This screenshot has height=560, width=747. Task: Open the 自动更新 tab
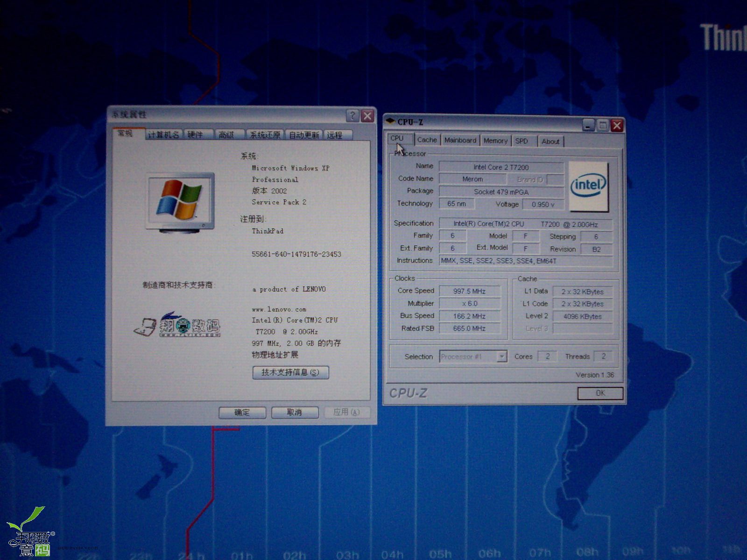coord(303,134)
